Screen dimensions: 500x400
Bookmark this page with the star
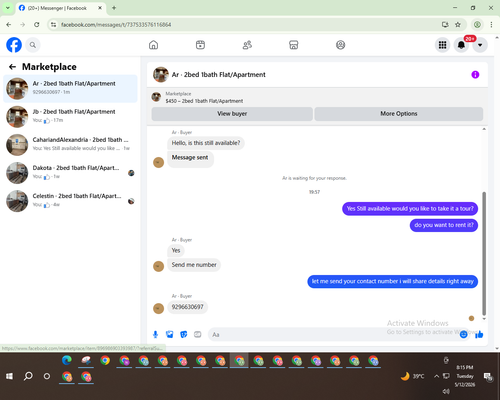pyautogui.click(x=458, y=25)
